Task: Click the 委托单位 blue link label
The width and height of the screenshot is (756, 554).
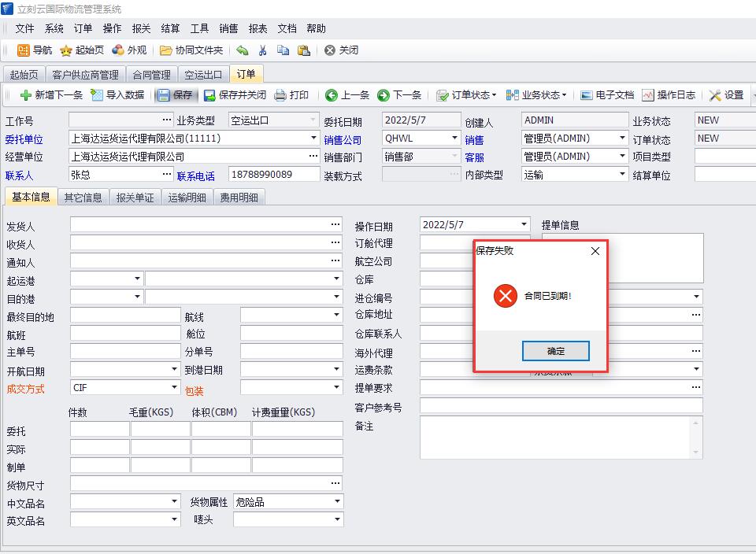Action: click(24, 139)
